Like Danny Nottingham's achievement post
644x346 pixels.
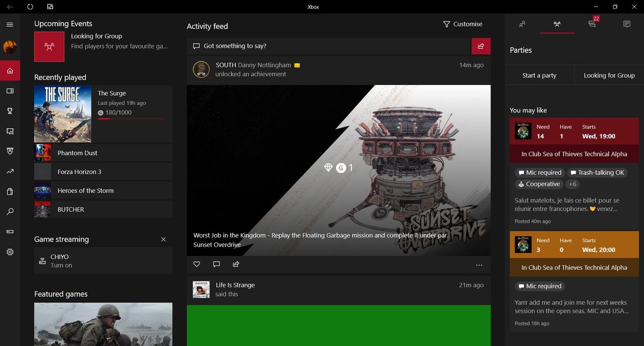tap(196, 264)
